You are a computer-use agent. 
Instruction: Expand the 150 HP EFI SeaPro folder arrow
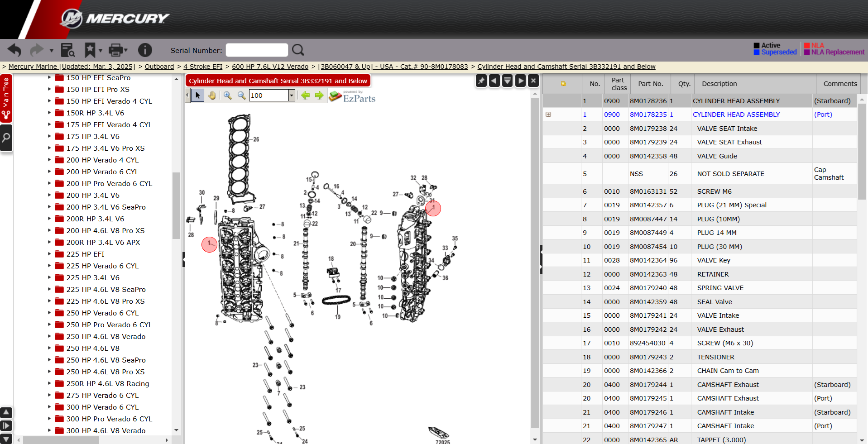click(x=49, y=77)
